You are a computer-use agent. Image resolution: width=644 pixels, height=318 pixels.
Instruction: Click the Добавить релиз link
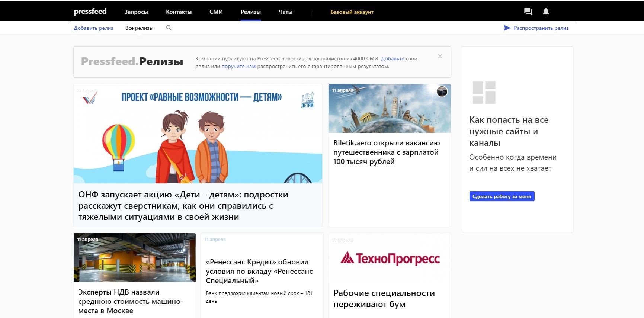point(93,28)
